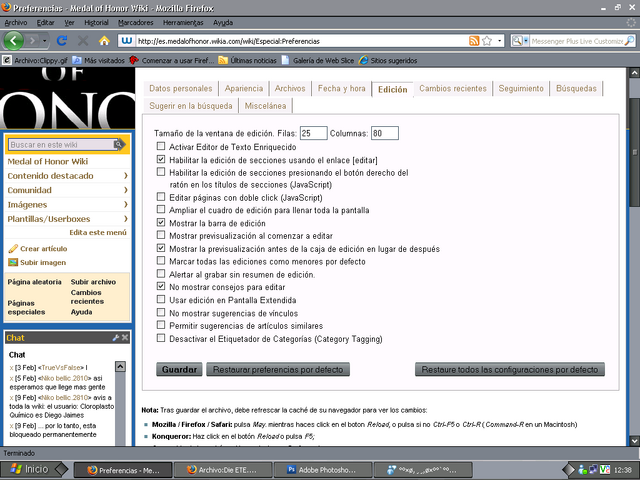Screen dimensions: 640x480
Task: Click Restaurar preferencias por defecto button
Action: coord(278,369)
